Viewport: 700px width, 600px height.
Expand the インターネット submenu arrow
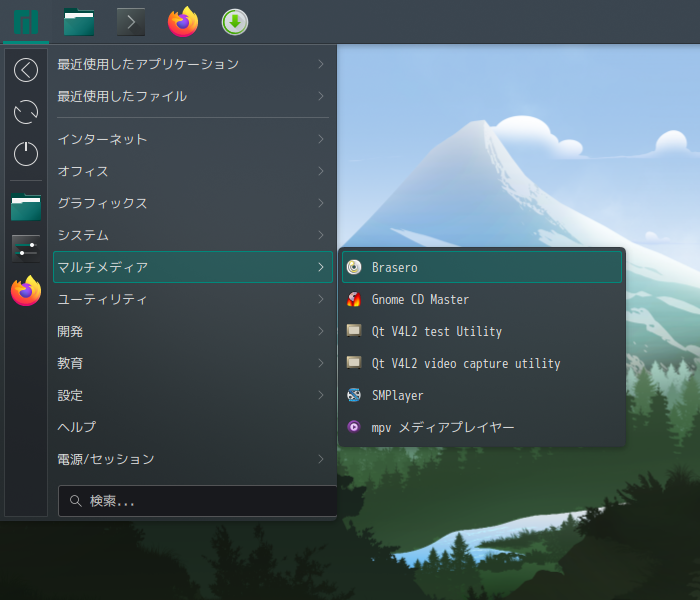[x=321, y=139]
